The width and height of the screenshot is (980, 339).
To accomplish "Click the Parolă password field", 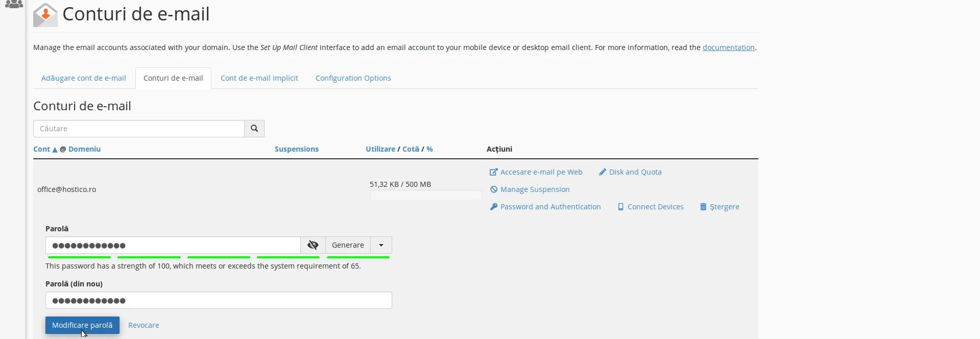I will [173, 245].
